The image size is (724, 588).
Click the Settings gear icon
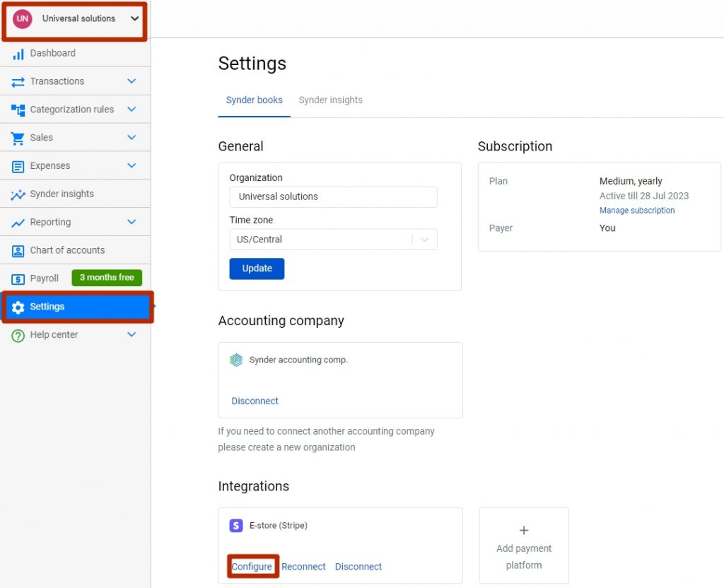coord(18,307)
